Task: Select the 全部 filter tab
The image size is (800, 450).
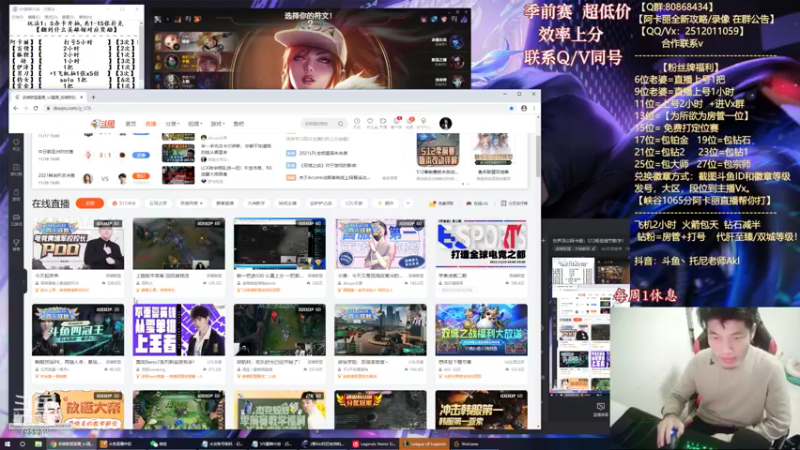Action: (90, 203)
